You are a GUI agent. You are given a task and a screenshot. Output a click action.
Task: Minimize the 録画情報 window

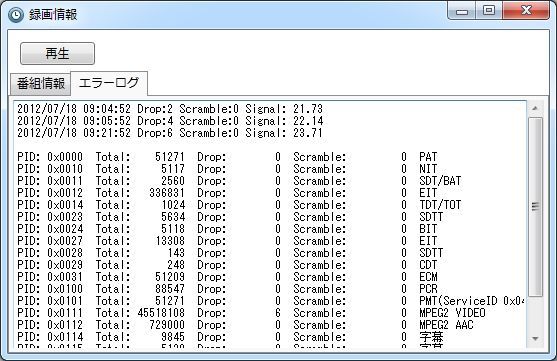point(462,11)
